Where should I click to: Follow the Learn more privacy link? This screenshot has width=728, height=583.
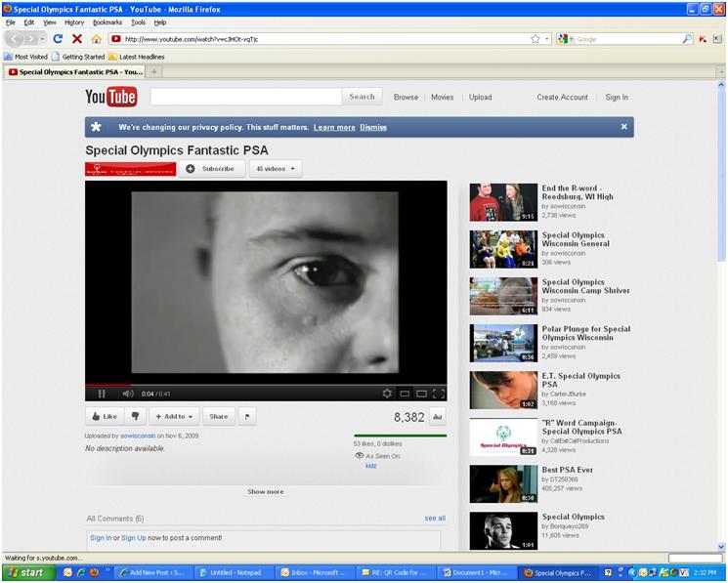pyautogui.click(x=334, y=127)
